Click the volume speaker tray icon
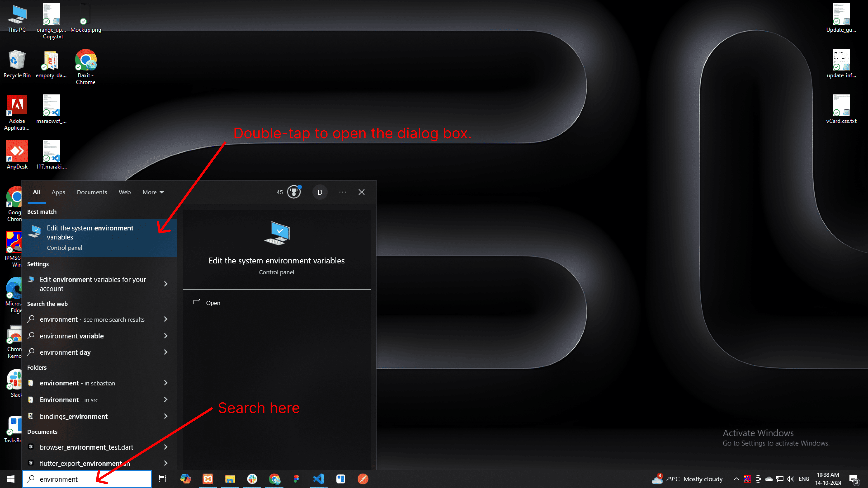868x488 pixels. 790,479
